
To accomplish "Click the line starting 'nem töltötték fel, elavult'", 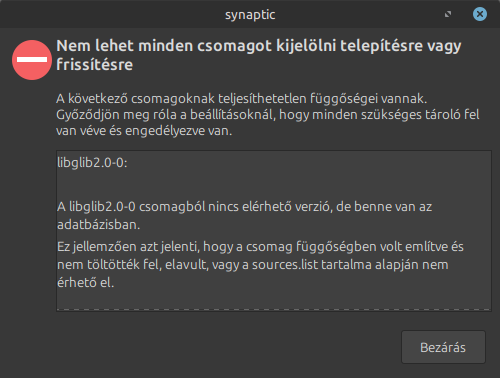I will (253, 265).
